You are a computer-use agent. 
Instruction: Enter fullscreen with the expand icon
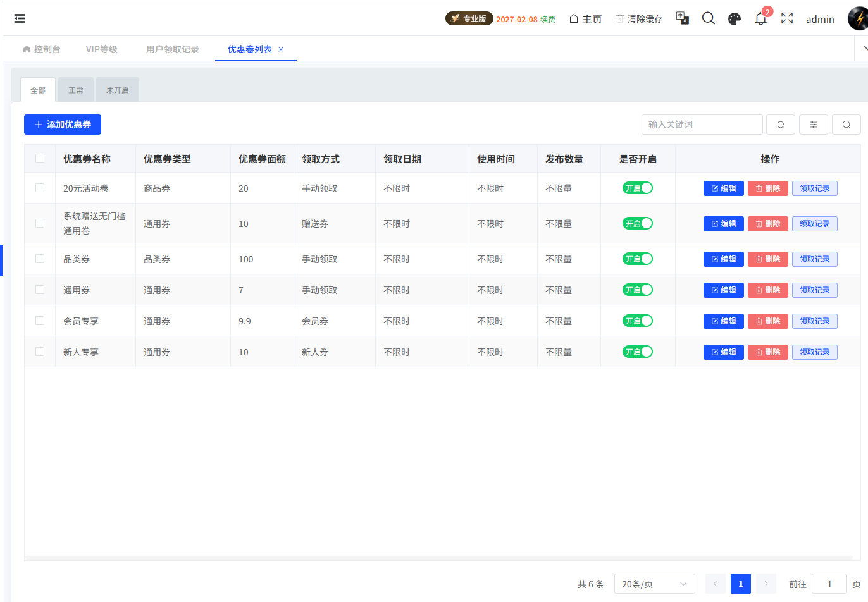coord(786,18)
